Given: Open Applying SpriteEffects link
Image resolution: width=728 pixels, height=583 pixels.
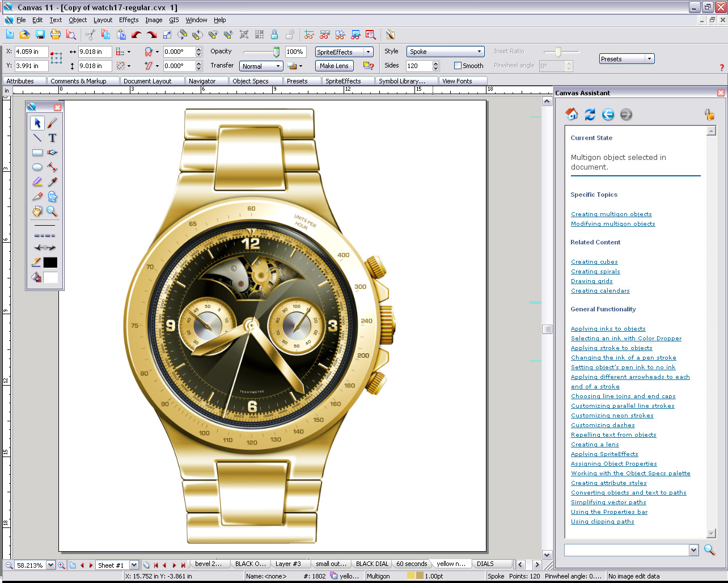Looking at the screenshot, I should (604, 454).
